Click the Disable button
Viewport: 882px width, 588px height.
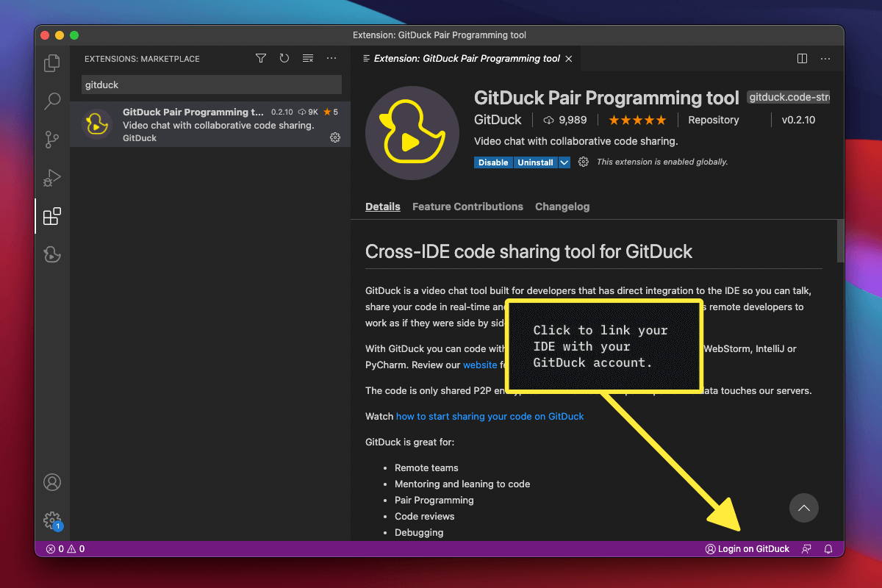click(493, 162)
